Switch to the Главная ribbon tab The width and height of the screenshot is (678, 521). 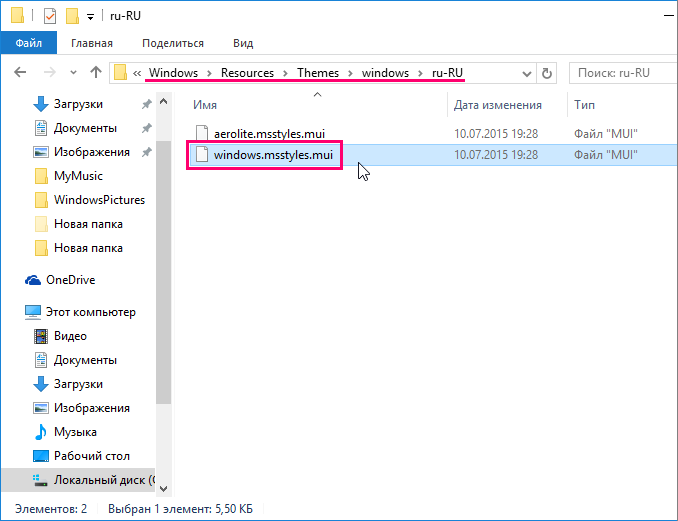click(x=92, y=43)
